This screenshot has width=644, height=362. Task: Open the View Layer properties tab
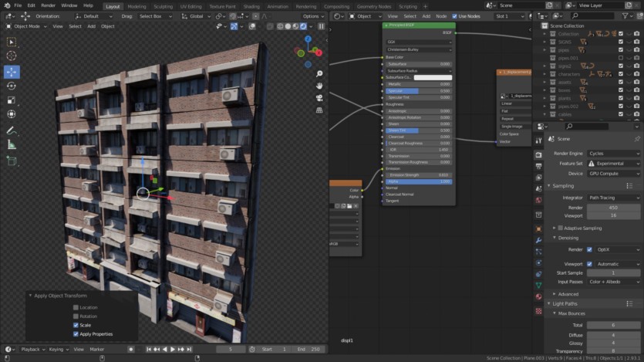click(538, 177)
